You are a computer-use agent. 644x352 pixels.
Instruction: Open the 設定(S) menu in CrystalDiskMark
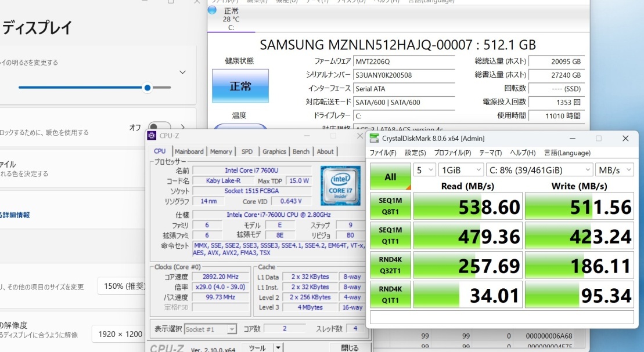[415, 153]
